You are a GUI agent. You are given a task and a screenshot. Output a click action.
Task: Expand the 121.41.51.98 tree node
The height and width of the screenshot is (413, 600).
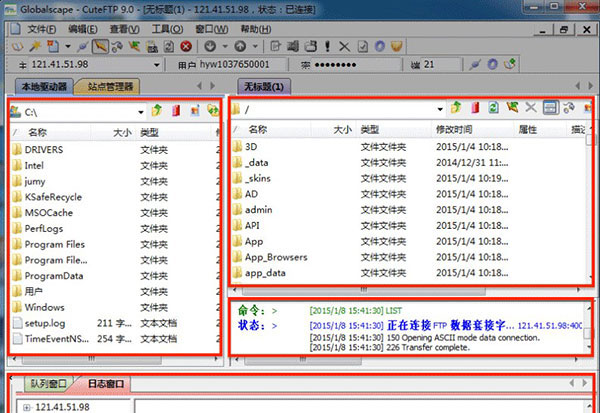click(x=26, y=407)
